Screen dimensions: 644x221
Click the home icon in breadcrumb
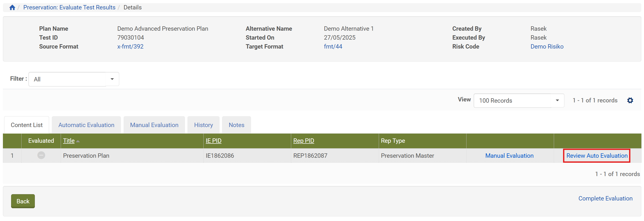click(x=12, y=7)
